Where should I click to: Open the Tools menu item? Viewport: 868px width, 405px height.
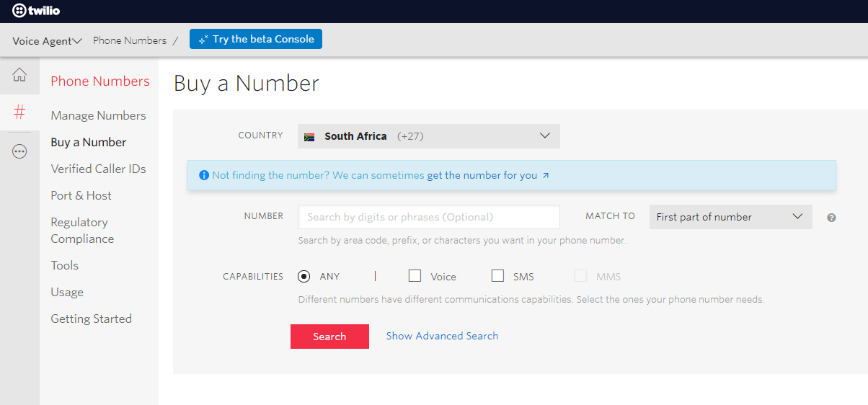(x=64, y=265)
